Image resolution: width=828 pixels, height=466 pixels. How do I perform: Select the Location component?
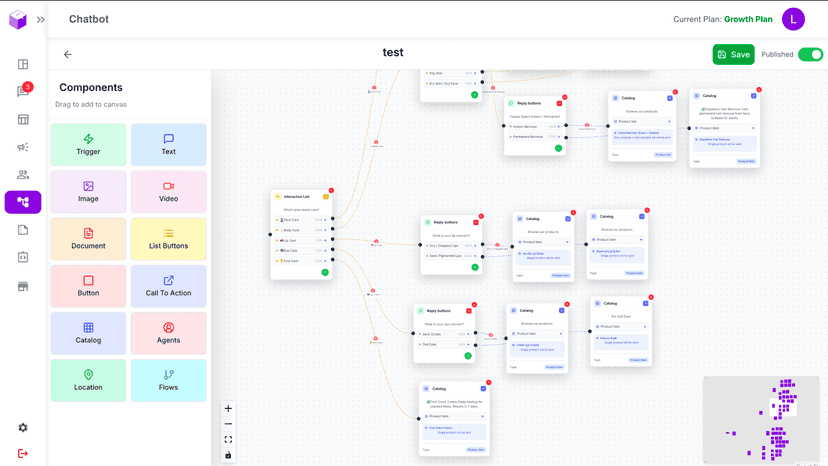[88, 380]
